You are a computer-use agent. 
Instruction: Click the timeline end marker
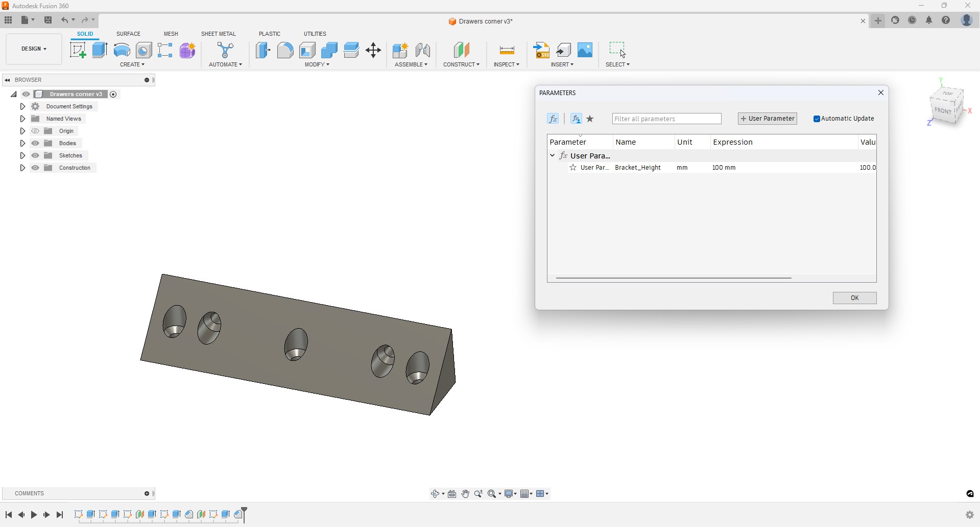pos(245,515)
